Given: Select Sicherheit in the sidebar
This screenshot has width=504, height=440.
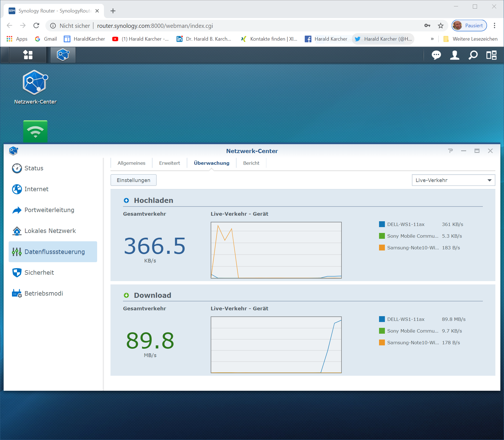Looking at the screenshot, I should 39,272.
